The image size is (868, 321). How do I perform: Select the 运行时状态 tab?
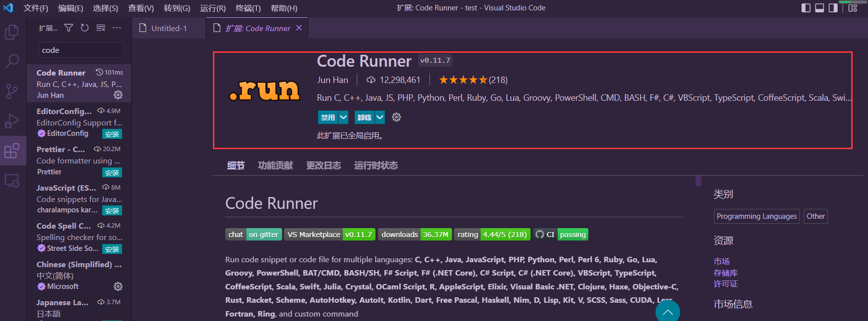click(376, 165)
